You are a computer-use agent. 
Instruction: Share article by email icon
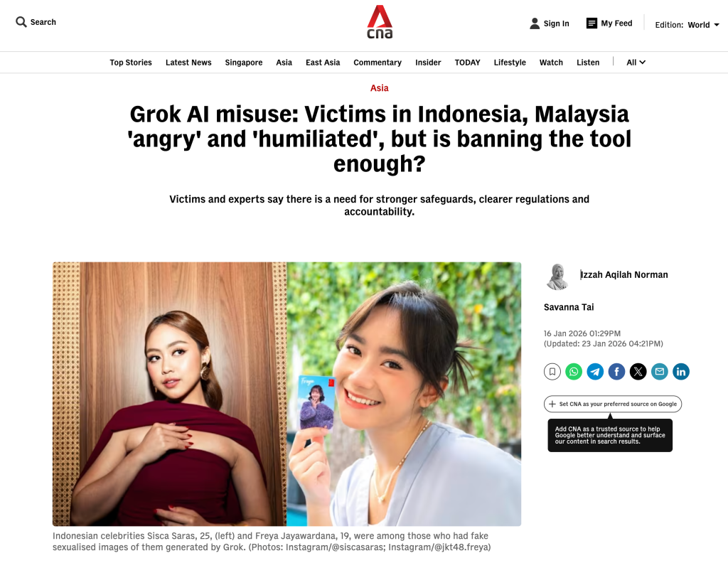pyautogui.click(x=659, y=371)
